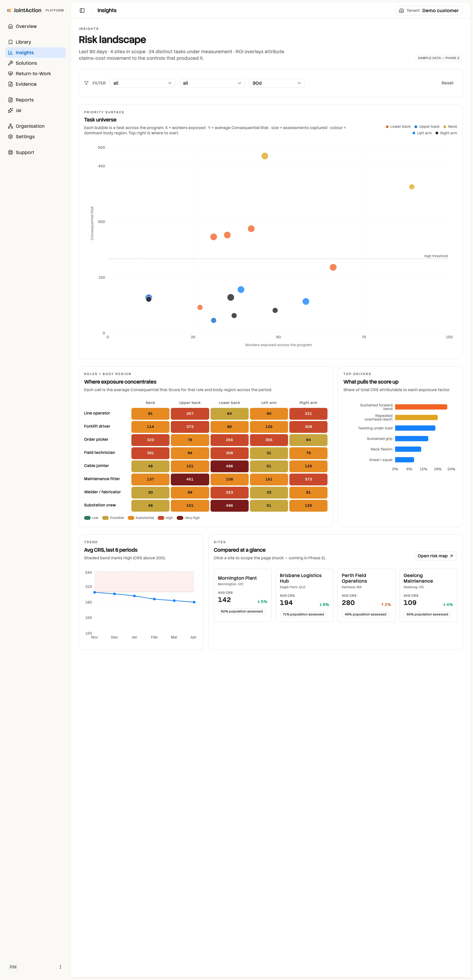Click the Overview home icon
The height and width of the screenshot is (980, 473).
(11, 26)
